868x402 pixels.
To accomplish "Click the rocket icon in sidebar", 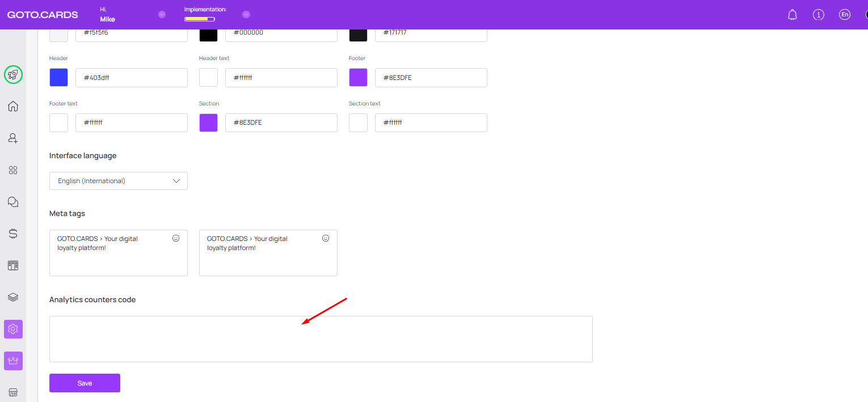I will click(13, 74).
